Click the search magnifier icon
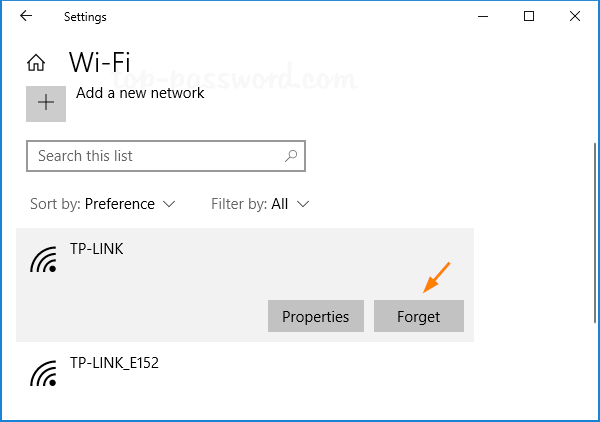 291,156
